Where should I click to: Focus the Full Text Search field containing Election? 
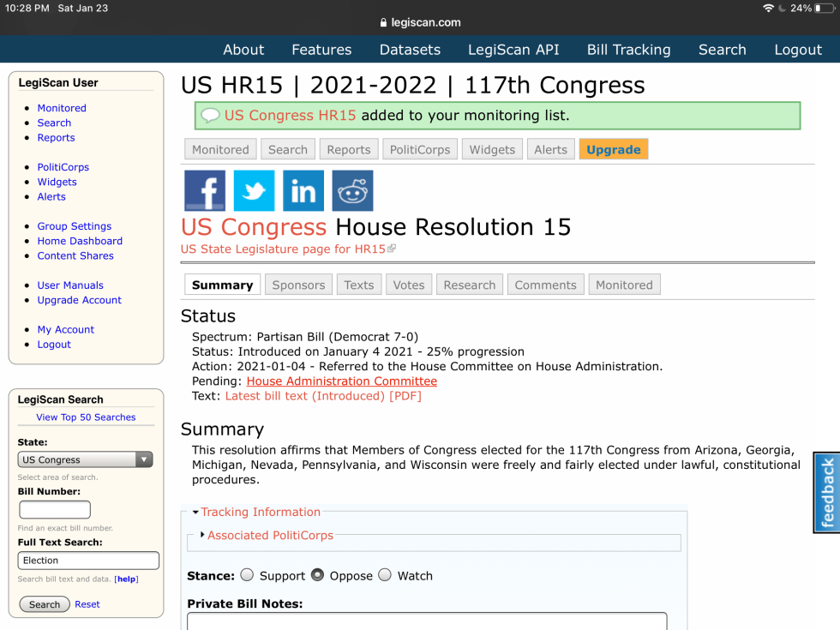tap(88, 560)
